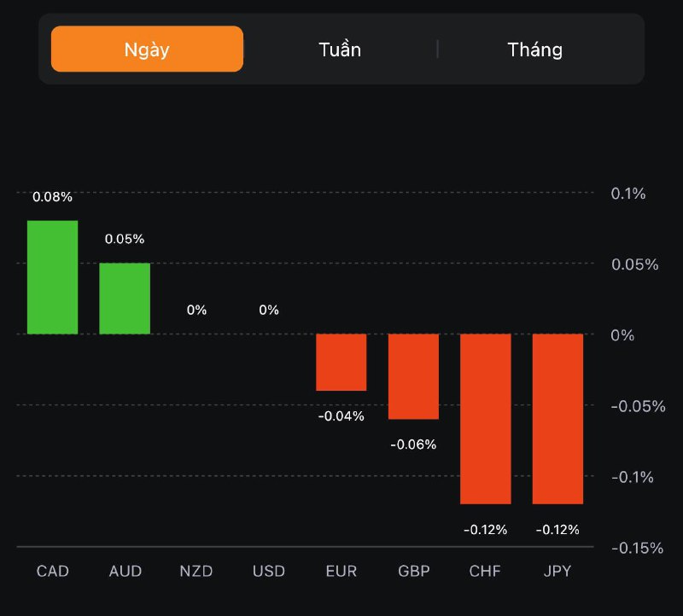Click the green CAD bar
Screen dimensions: 683x616
[x=52, y=277]
